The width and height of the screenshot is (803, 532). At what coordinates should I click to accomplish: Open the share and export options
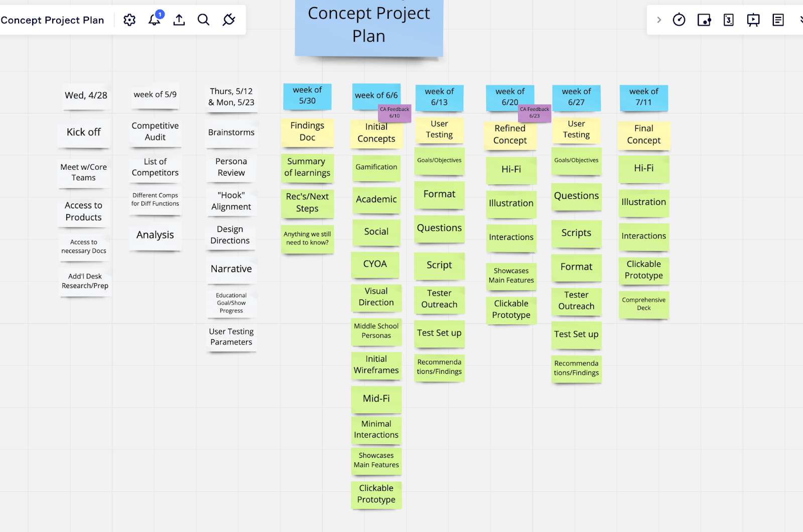[x=179, y=20]
